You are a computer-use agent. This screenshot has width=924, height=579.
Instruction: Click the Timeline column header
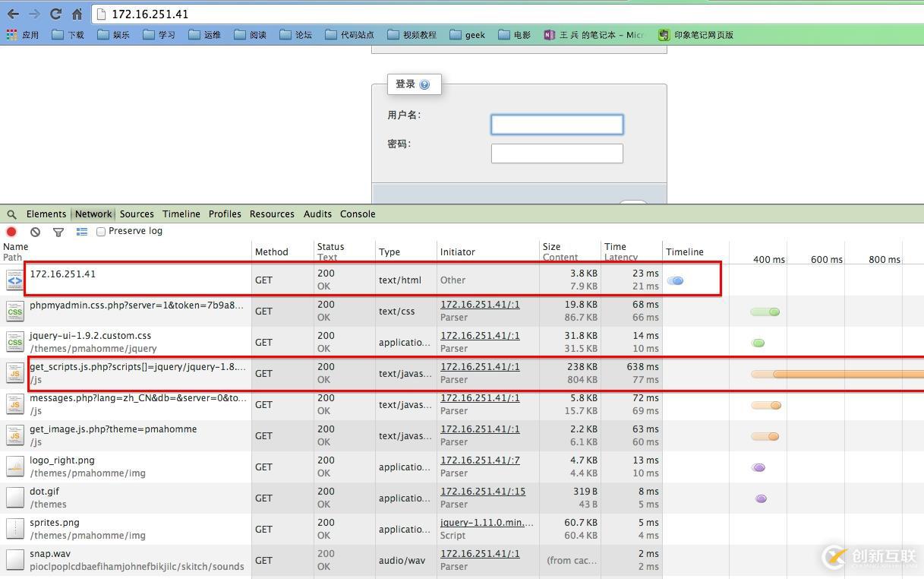(685, 252)
